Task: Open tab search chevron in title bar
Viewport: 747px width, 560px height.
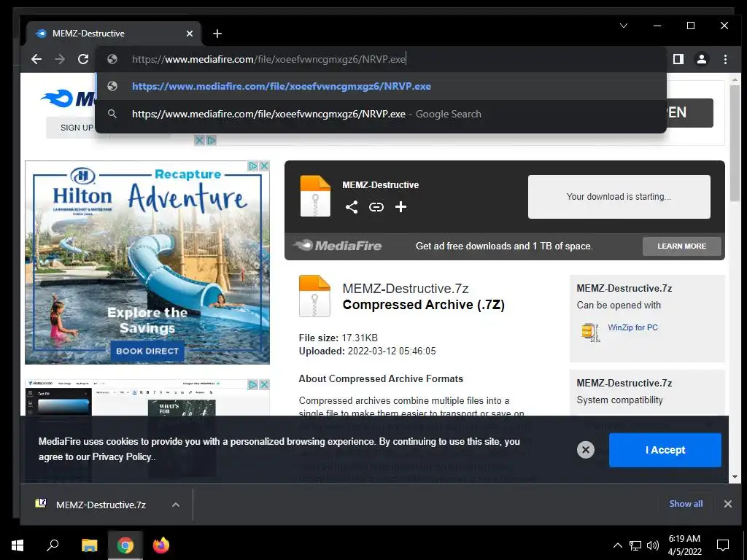Action: (623, 26)
